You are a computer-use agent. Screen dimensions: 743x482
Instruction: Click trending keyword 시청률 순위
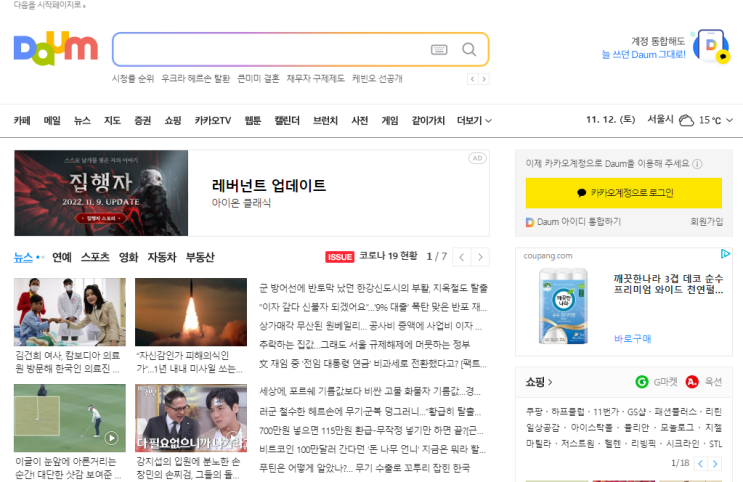coord(133,79)
